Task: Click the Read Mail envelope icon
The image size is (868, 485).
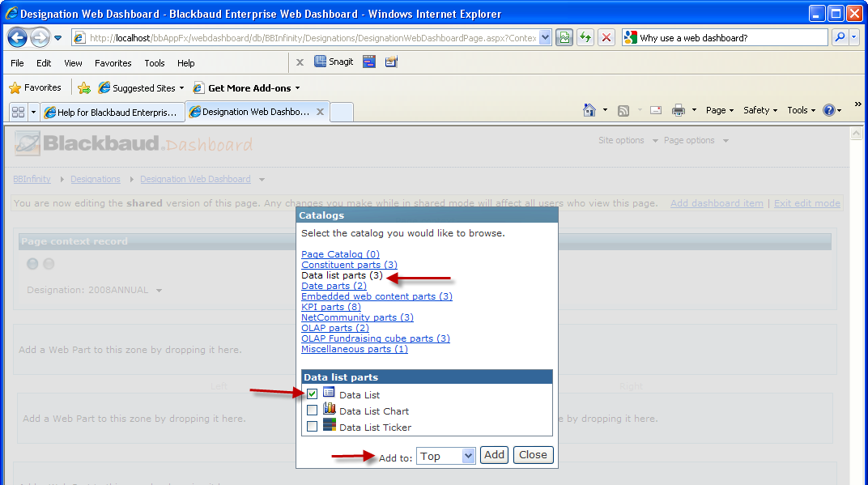Action: pyautogui.click(x=656, y=110)
